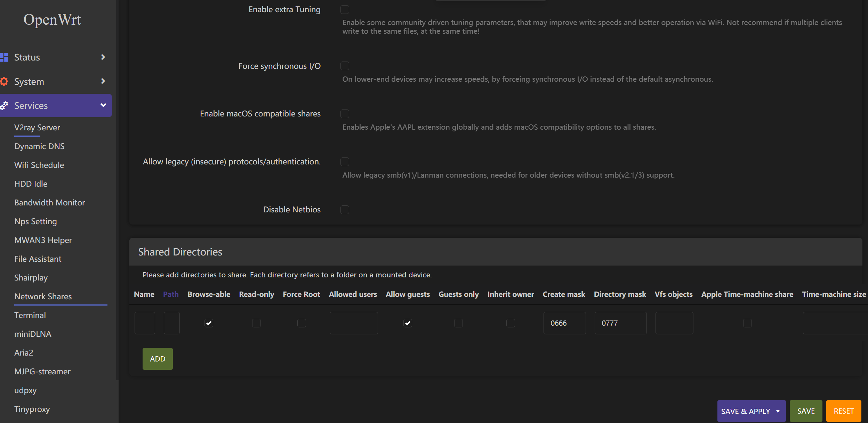Enable macOS compatible shares checkbox
The height and width of the screenshot is (423, 868).
[x=345, y=114]
